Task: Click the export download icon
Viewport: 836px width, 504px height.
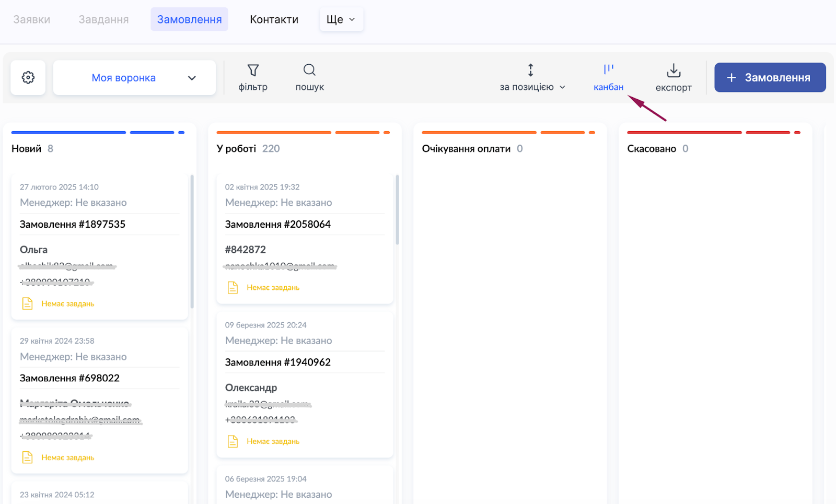Action: pyautogui.click(x=674, y=70)
